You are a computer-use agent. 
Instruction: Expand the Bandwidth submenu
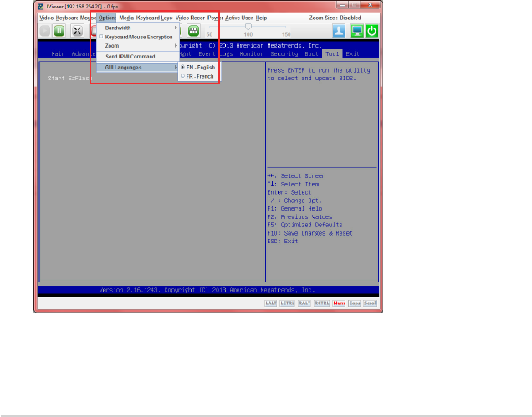point(138,28)
